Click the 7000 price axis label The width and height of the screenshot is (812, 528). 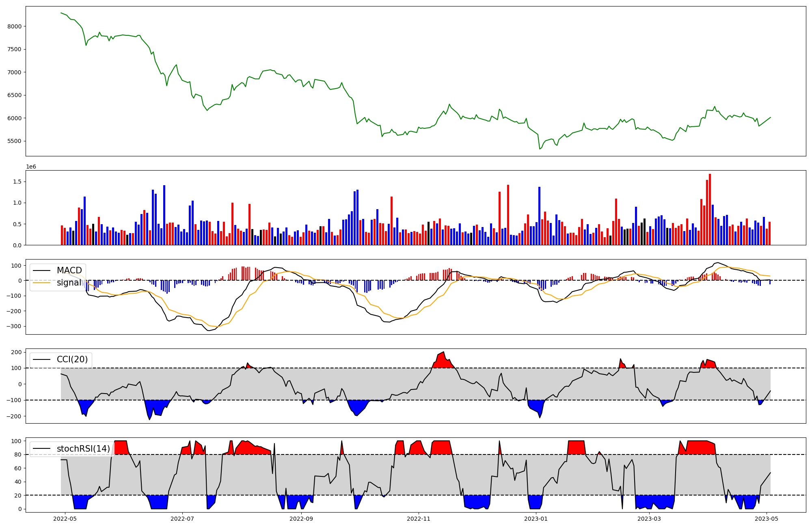pos(14,72)
